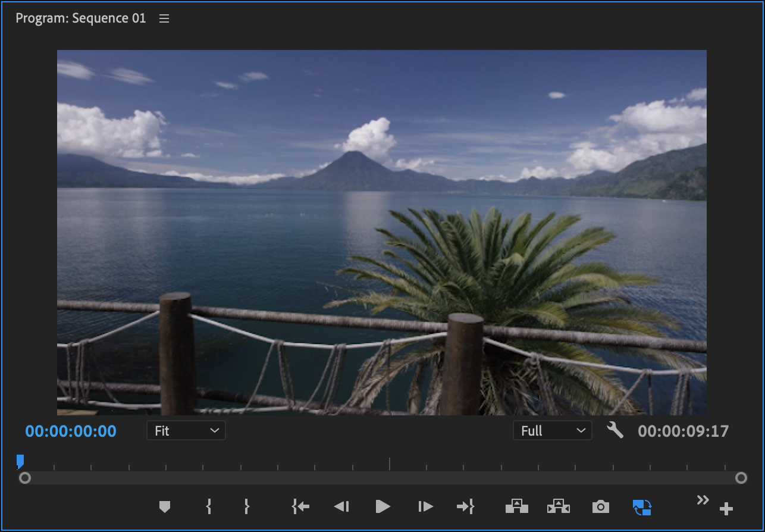Screen dimensions: 765x532
Task: Click the Lift button
Action: click(x=517, y=506)
